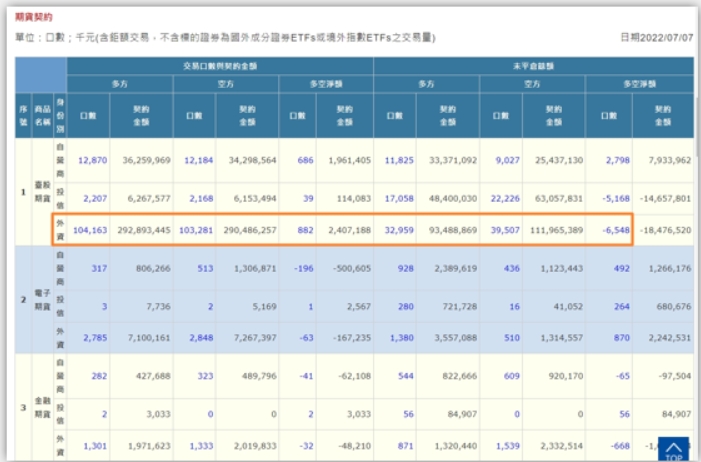Screen dimensions: 701x462
Task: Click the 871 long open interest link
Action: pos(405,446)
